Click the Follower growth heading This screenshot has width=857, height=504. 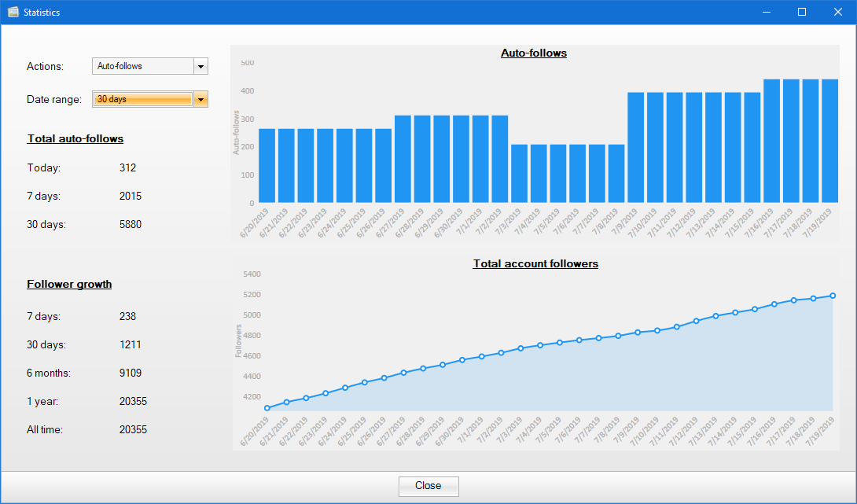[69, 285]
